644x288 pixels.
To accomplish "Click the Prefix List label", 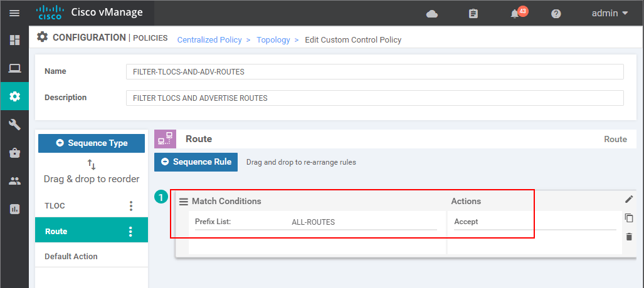I will 213,222.
